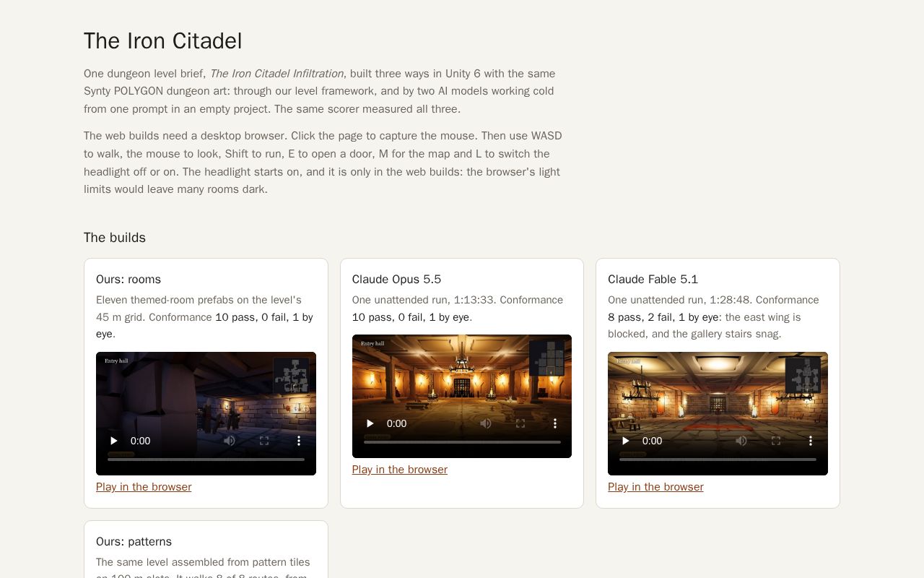Enter fullscreen on Claude Fable 5.1 video

776,441
